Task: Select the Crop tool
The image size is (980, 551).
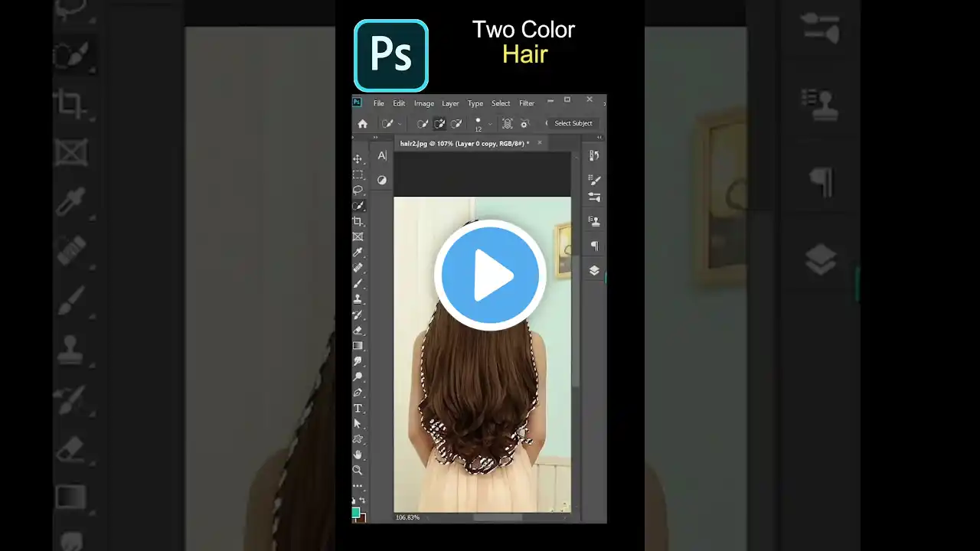Action: (x=358, y=221)
